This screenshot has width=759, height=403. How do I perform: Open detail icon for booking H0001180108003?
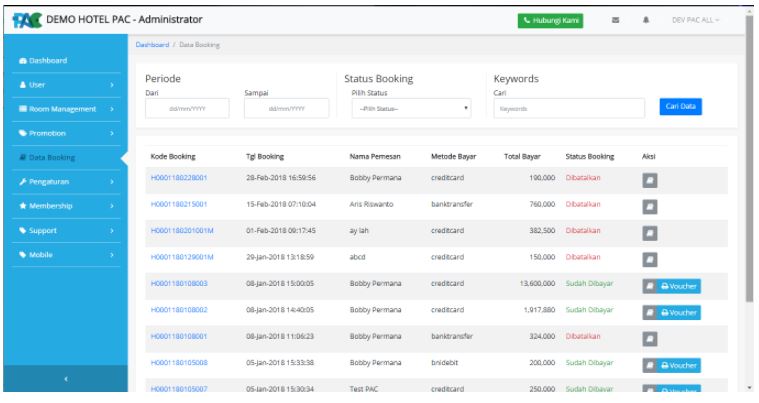650,286
